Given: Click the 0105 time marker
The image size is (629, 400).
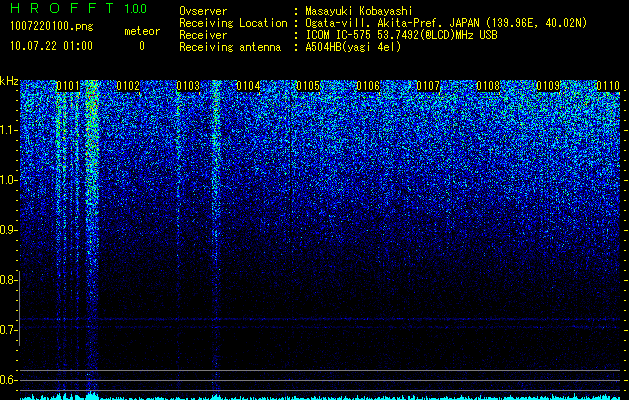Looking at the screenshot, I should click(308, 86).
